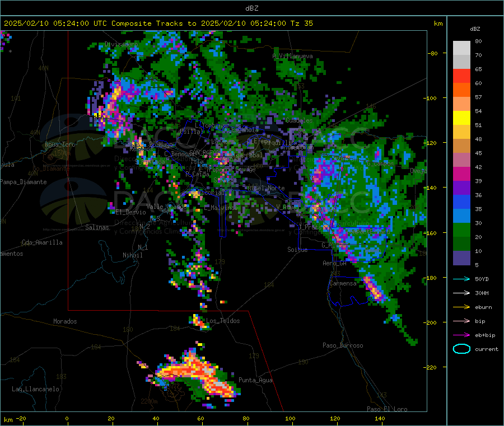Click the 'Carmensa' map label
This screenshot has height=426, width=504.
pos(343,283)
